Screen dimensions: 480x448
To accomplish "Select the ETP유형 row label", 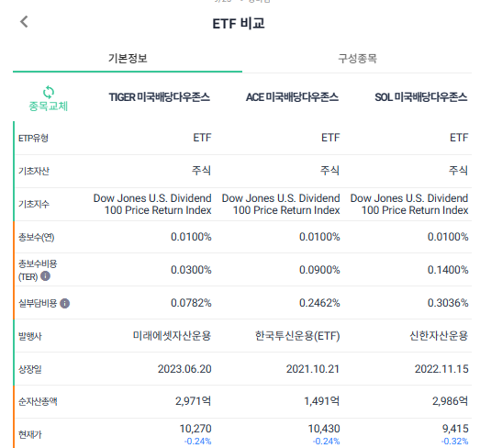I will (33, 138).
